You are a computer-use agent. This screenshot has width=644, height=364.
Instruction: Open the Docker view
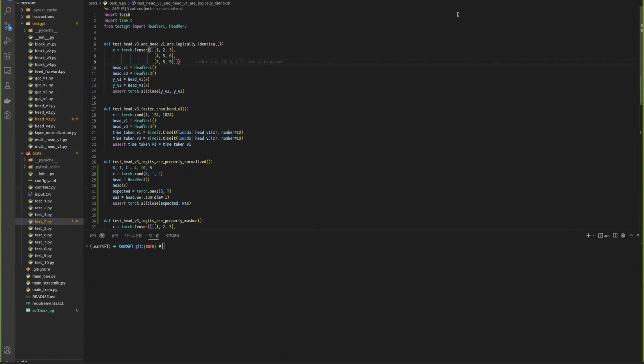coord(8,100)
